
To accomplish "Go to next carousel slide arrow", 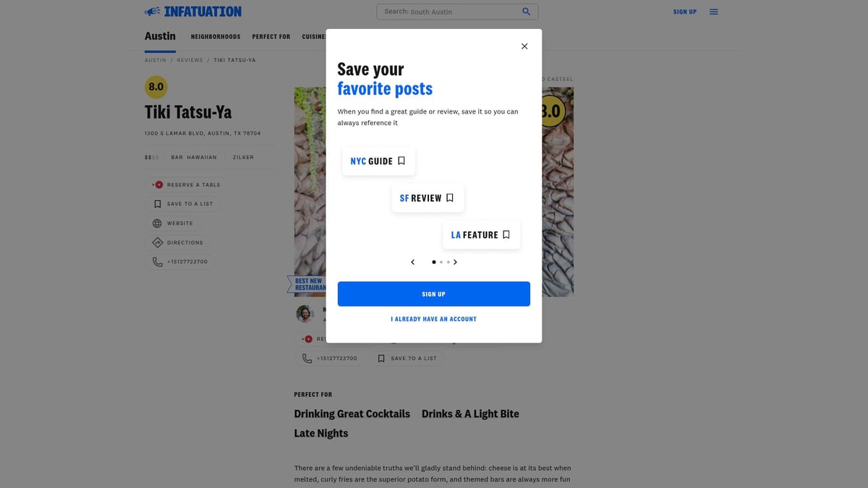I will (x=455, y=262).
